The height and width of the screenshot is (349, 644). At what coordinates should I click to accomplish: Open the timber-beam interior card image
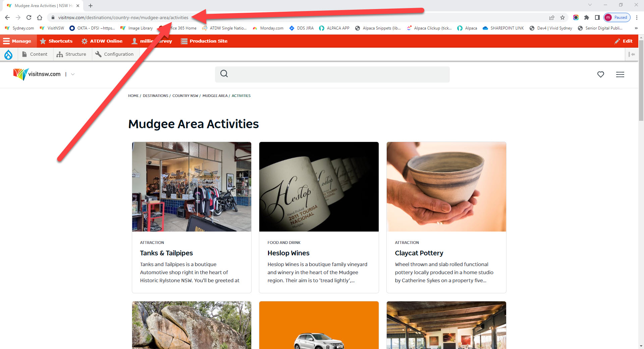(446, 325)
